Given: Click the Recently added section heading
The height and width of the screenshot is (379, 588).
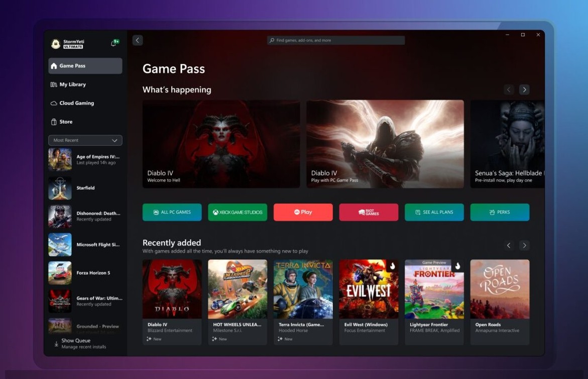Looking at the screenshot, I should (x=172, y=243).
